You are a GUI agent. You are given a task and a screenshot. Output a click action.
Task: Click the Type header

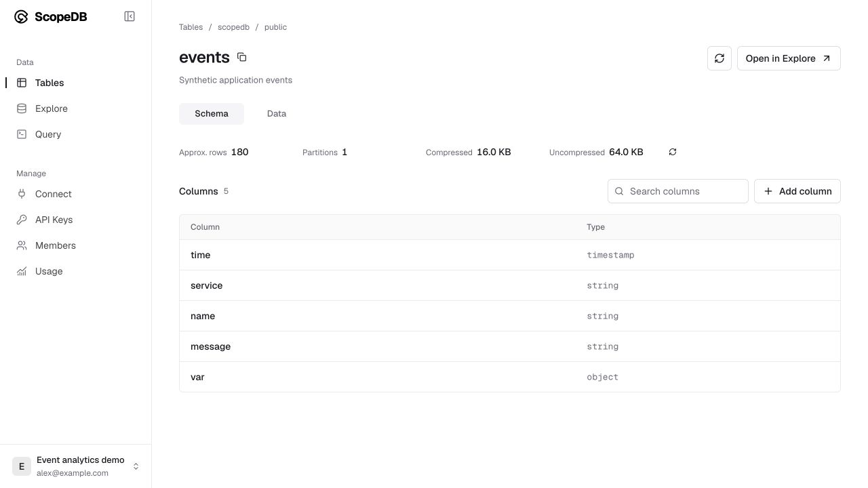tap(595, 227)
